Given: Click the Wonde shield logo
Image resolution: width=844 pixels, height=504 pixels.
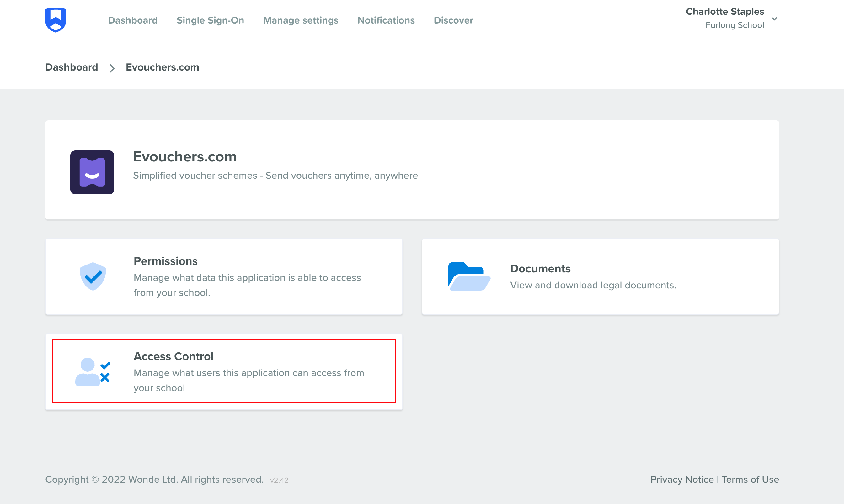Looking at the screenshot, I should 56,20.
